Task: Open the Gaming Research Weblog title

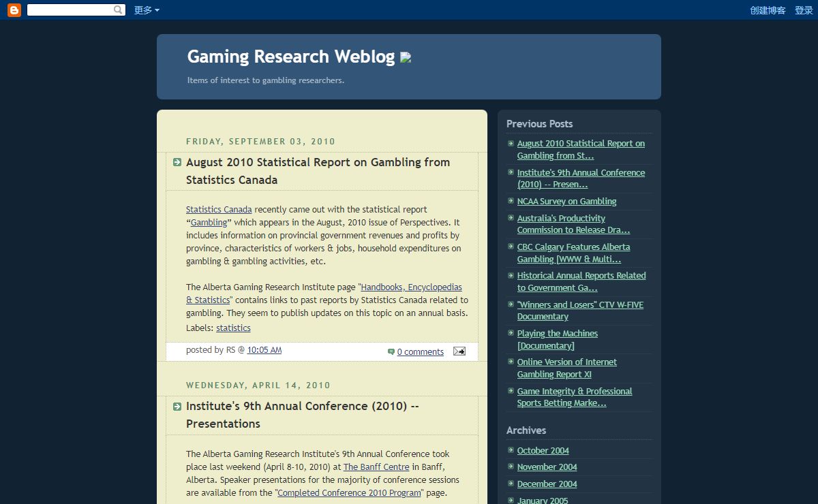Action: [291, 57]
